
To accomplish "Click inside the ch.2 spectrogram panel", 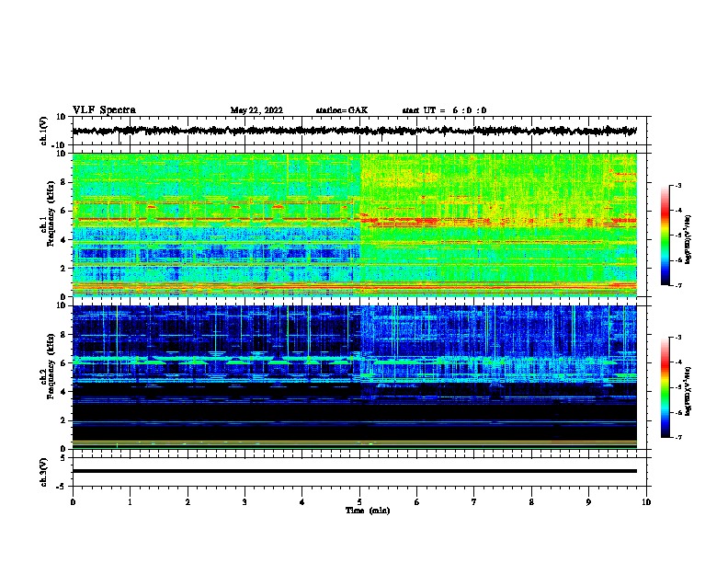I will pyautogui.click(x=354, y=377).
